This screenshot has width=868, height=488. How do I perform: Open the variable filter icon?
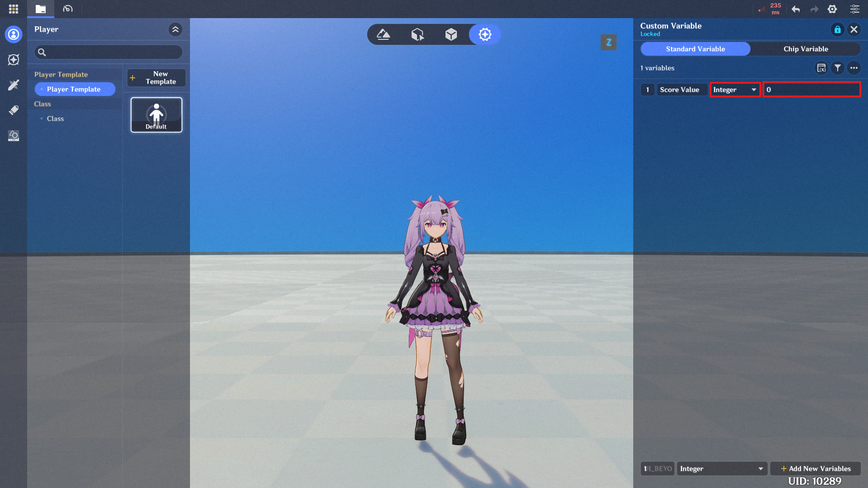838,68
